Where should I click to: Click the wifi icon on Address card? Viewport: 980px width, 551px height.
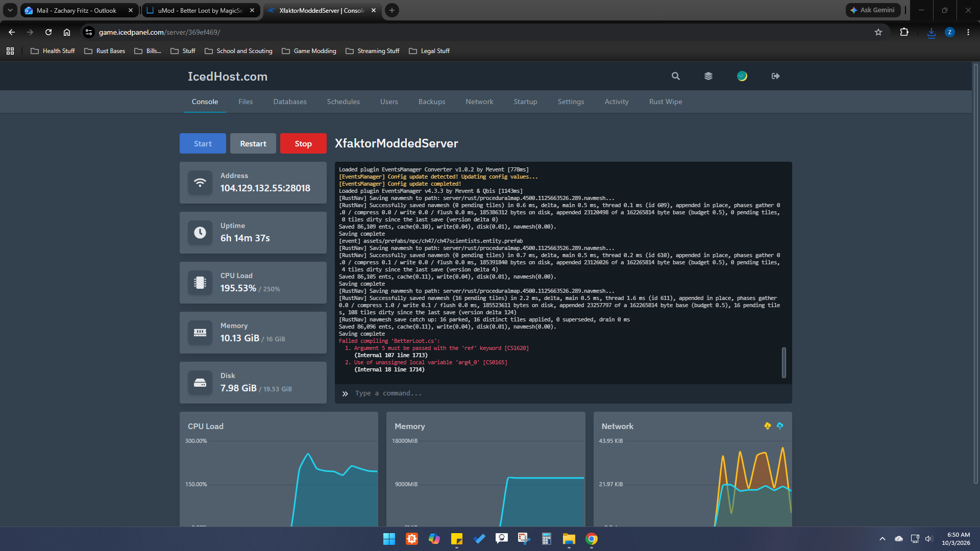click(x=200, y=183)
